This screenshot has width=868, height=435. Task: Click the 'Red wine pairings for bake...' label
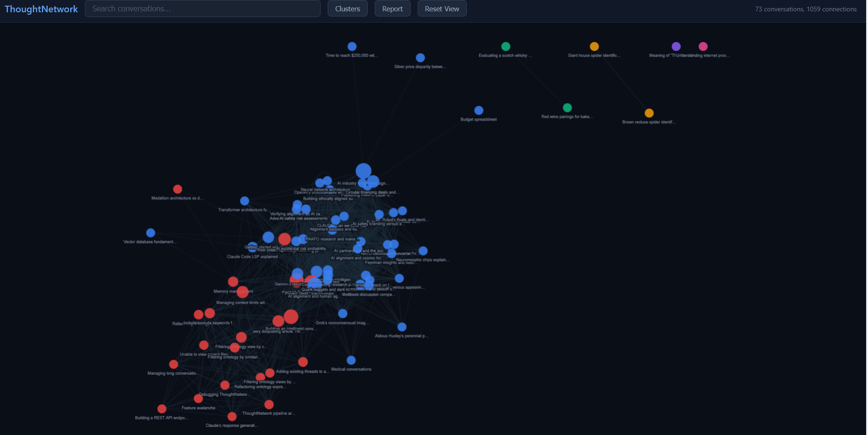[x=567, y=117]
